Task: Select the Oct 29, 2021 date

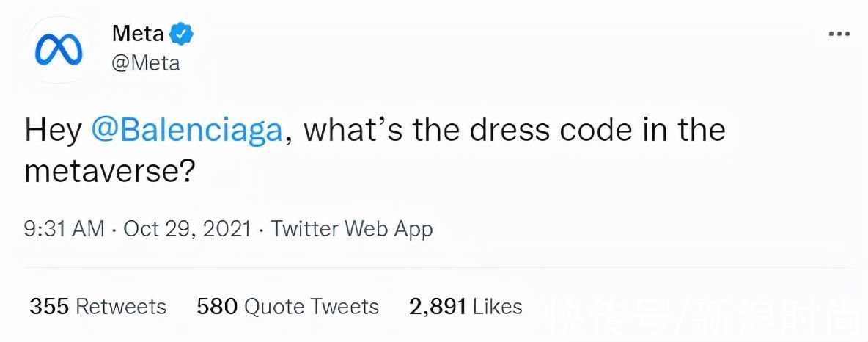Action: pos(188,228)
